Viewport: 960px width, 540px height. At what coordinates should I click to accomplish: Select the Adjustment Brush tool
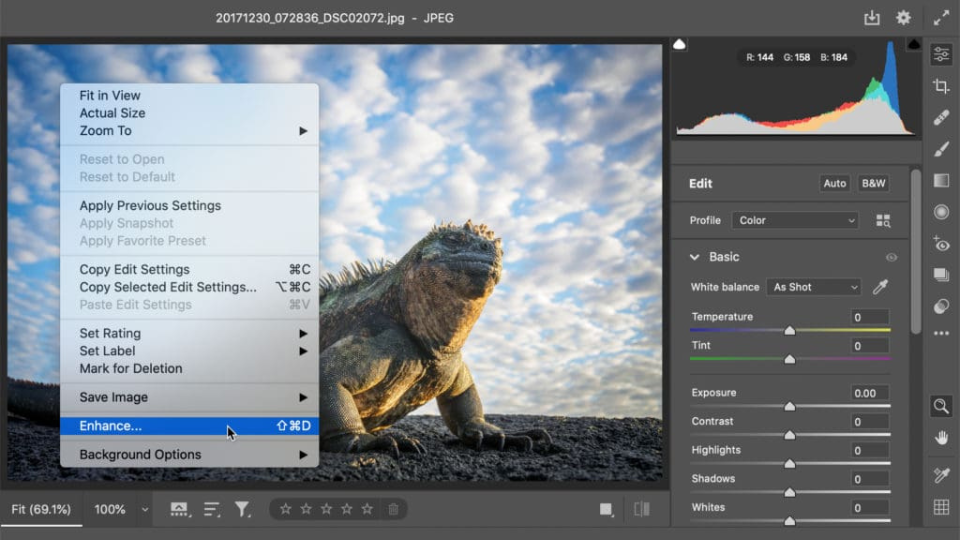(941, 149)
